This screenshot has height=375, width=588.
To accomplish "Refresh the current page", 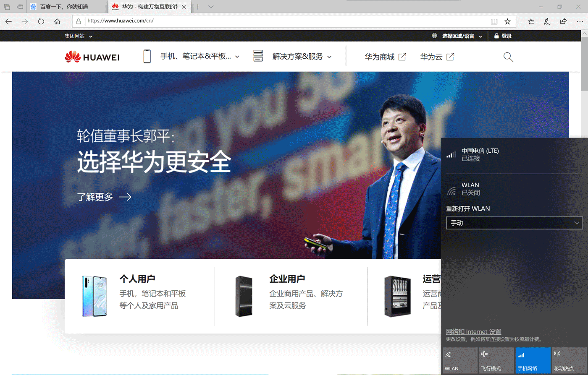I will pos(41,21).
